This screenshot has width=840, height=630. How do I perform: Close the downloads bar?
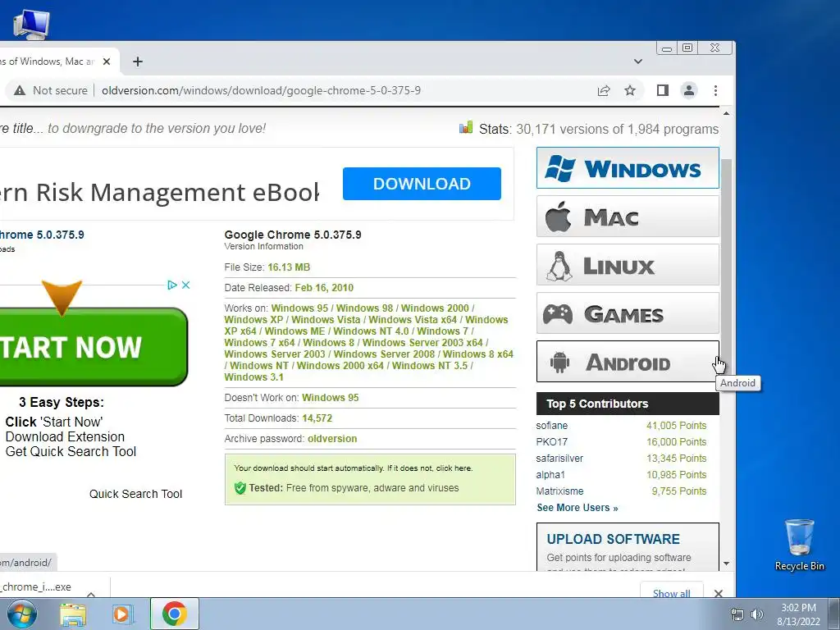719,593
